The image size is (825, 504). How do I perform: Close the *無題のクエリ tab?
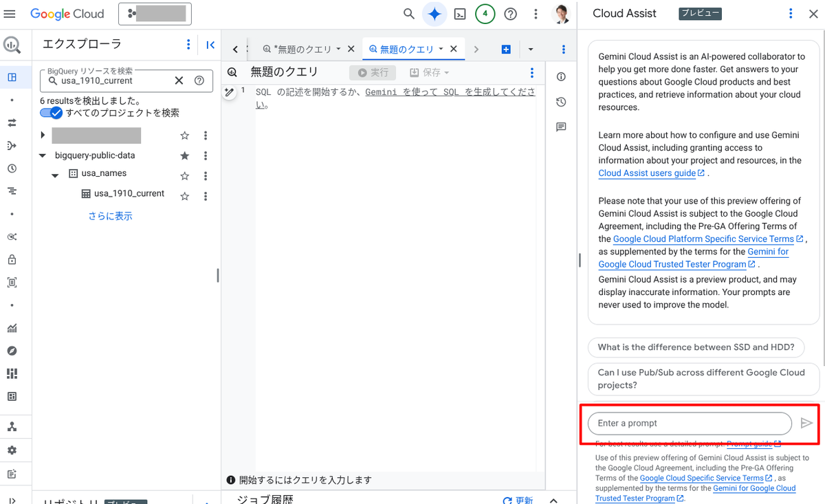(x=351, y=49)
